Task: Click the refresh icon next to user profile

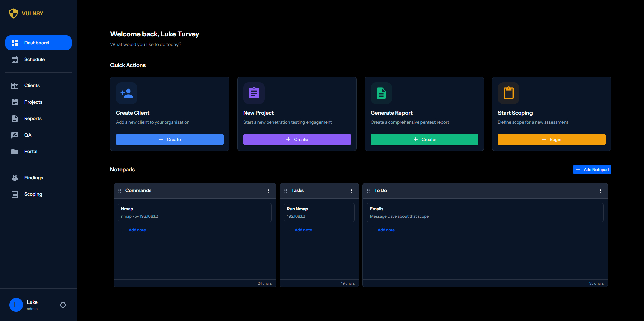Action: pyautogui.click(x=63, y=305)
